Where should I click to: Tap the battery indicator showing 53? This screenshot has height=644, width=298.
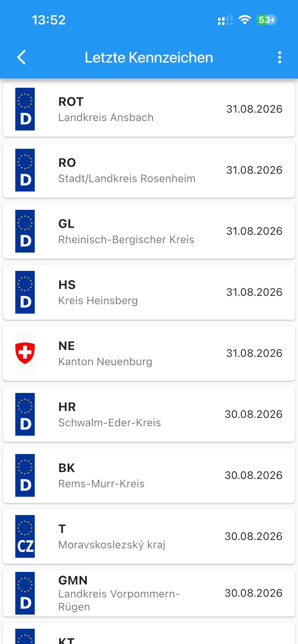point(267,20)
